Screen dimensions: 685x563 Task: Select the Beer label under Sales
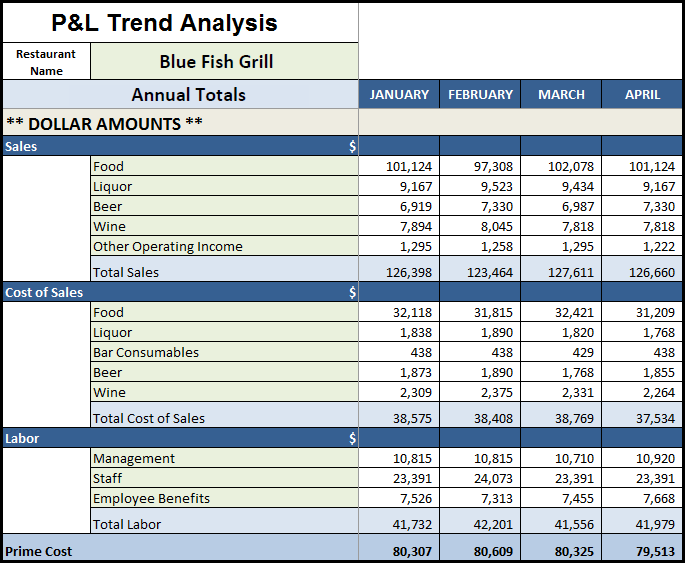coord(225,206)
